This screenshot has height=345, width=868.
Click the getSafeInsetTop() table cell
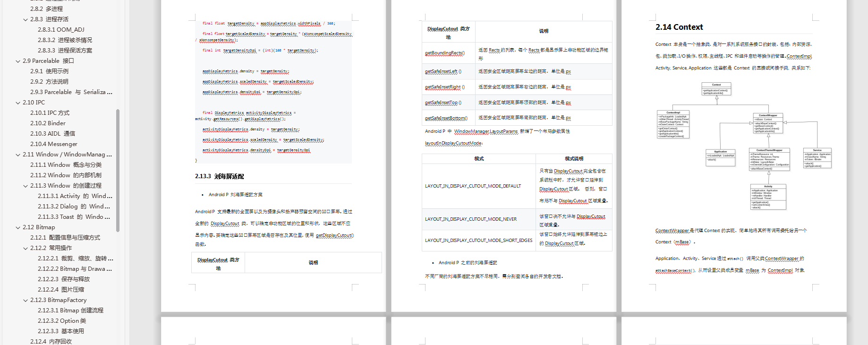tap(449, 102)
